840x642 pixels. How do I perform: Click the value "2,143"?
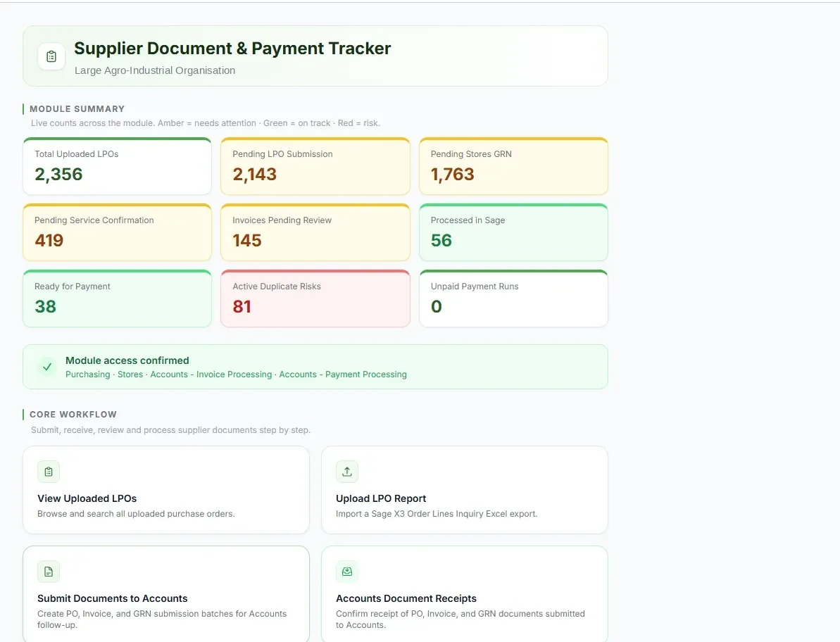pos(254,174)
